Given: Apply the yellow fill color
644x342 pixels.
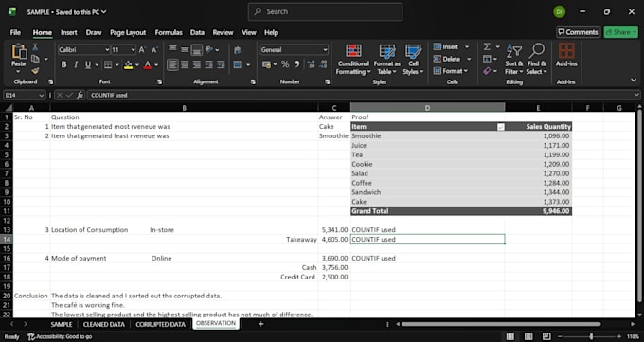Looking at the screenshot, I should (x=128, y=64).
